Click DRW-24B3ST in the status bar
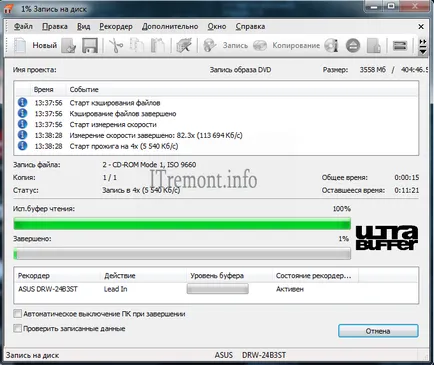 [x=264, y=355]
